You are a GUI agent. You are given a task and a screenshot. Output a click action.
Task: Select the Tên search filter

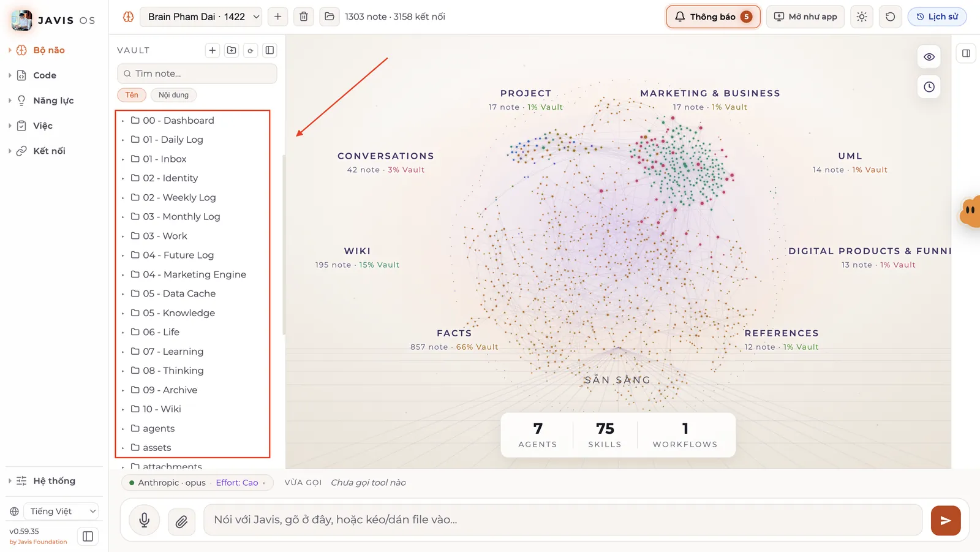(132, 95)
